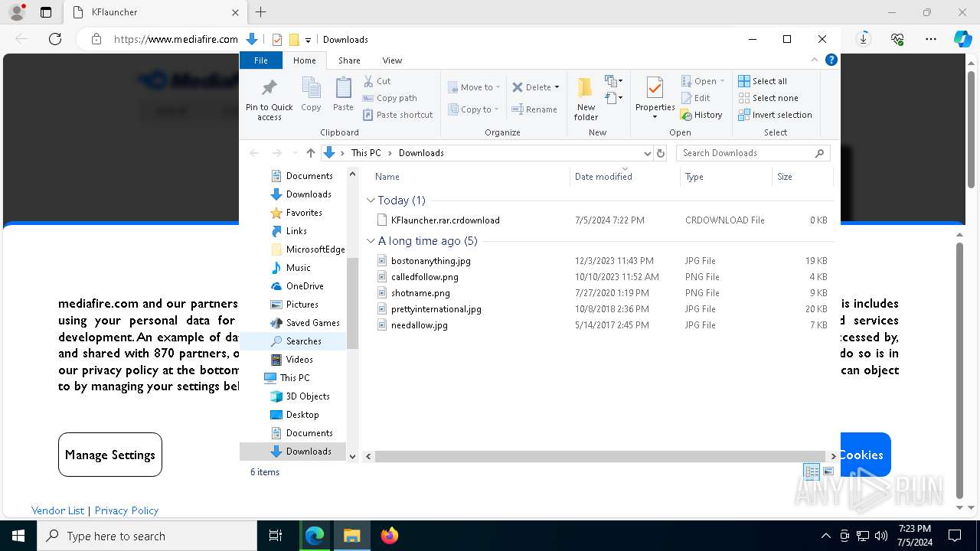Screen dimensions: 980x551
Task: Open Windows Start menu
Action: [18, 536]
